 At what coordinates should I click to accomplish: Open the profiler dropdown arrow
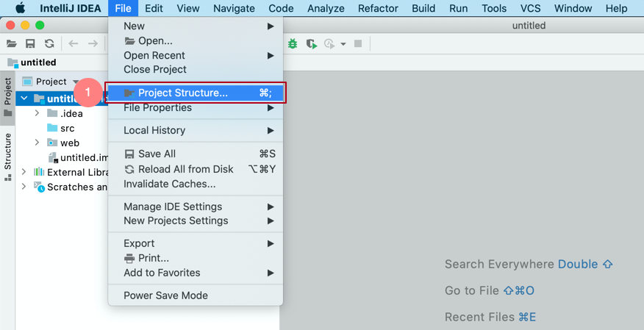click(343, 44)
